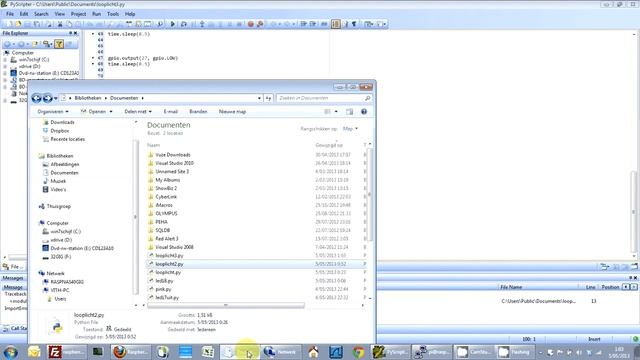Open the view options dropdown arrow in Documenten toolbar
This screenshot has width=640, height=360.
tap(336, 111)
